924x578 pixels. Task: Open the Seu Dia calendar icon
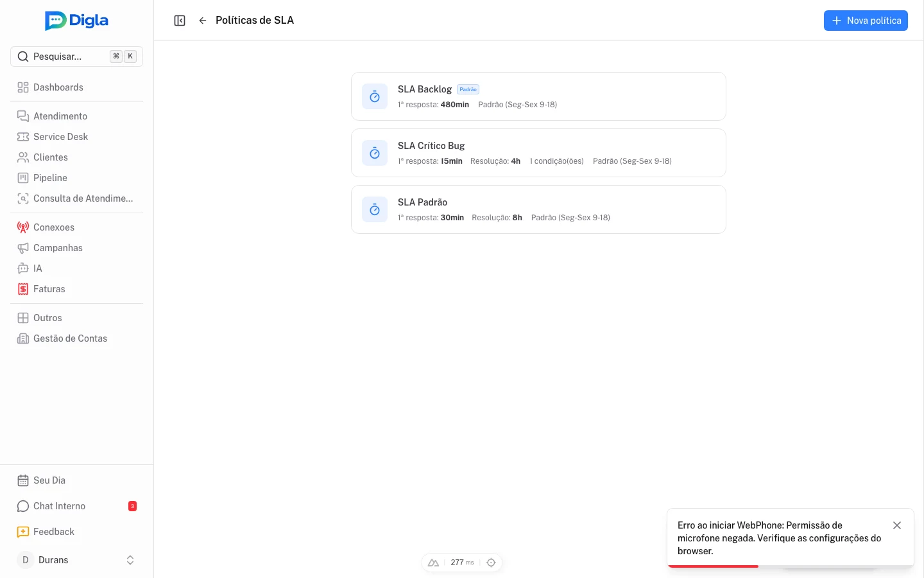click(x=23, y=480)
